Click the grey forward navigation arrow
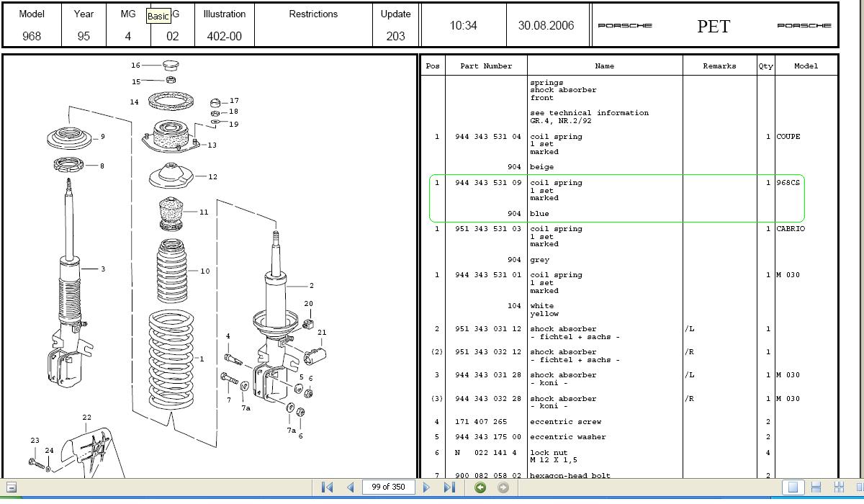The image size is (864, 504). point(503,487)
